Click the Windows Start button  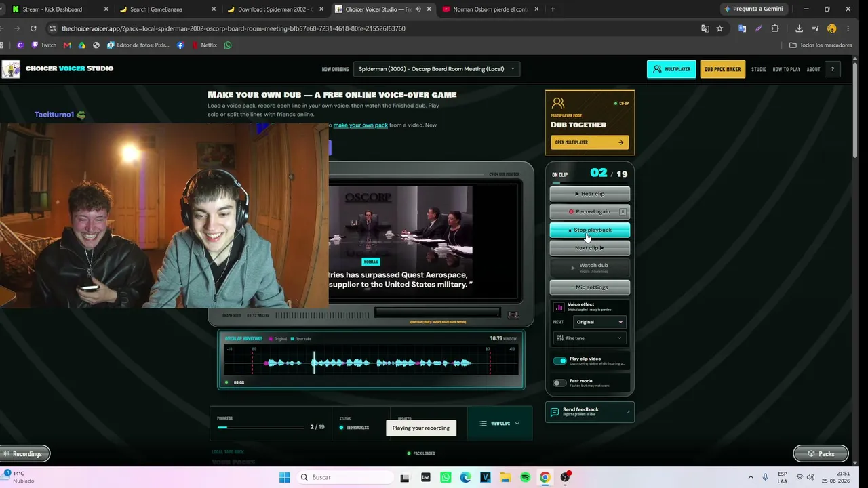[284, 477]
